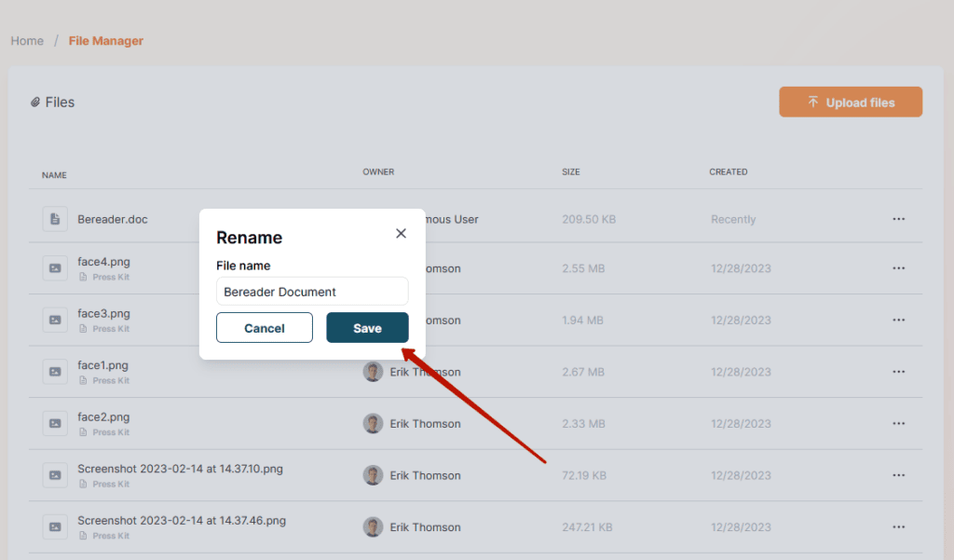Click the Upload files button

[851, 102]
